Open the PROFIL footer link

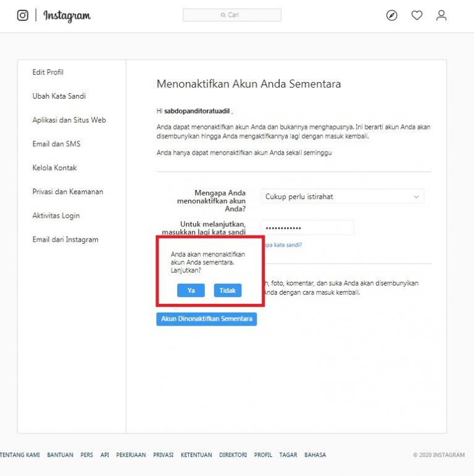pyautogui.click(x=263, y=455)
